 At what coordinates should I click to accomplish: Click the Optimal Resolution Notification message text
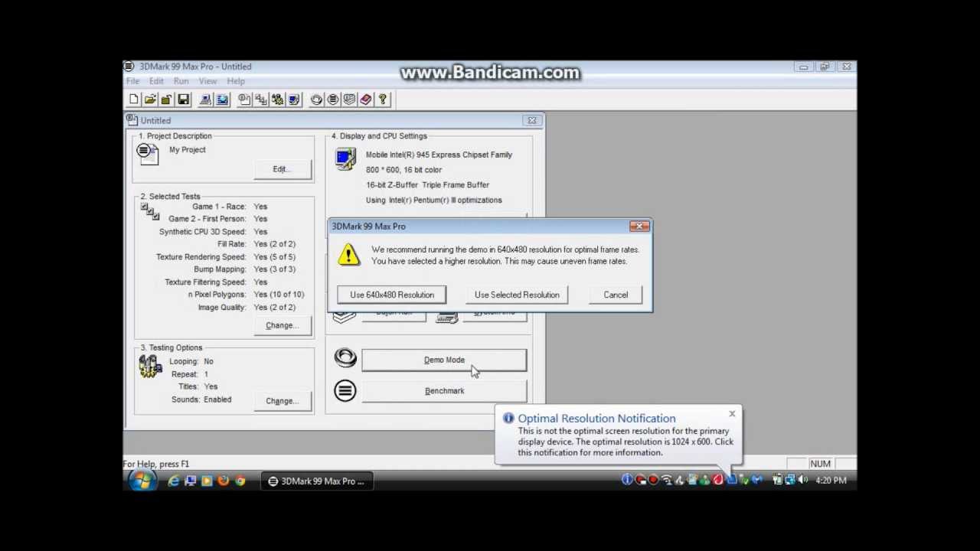[x=626, y=442]
